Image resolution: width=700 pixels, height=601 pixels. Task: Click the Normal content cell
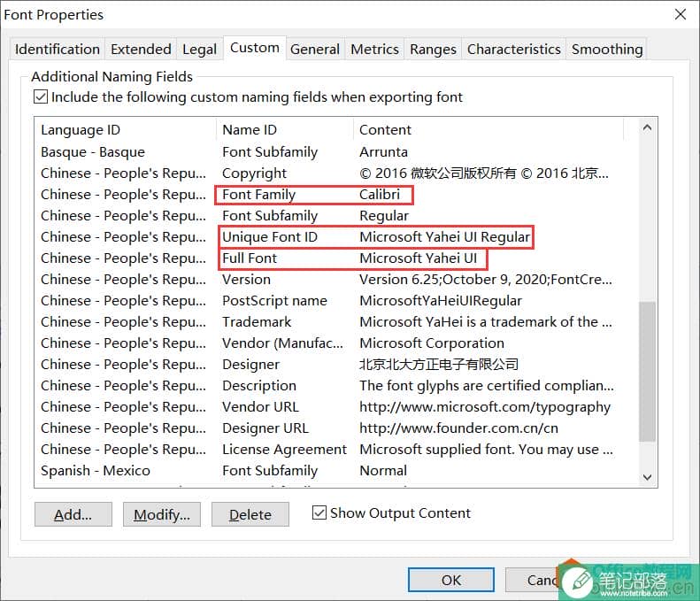tap(383, 470)
